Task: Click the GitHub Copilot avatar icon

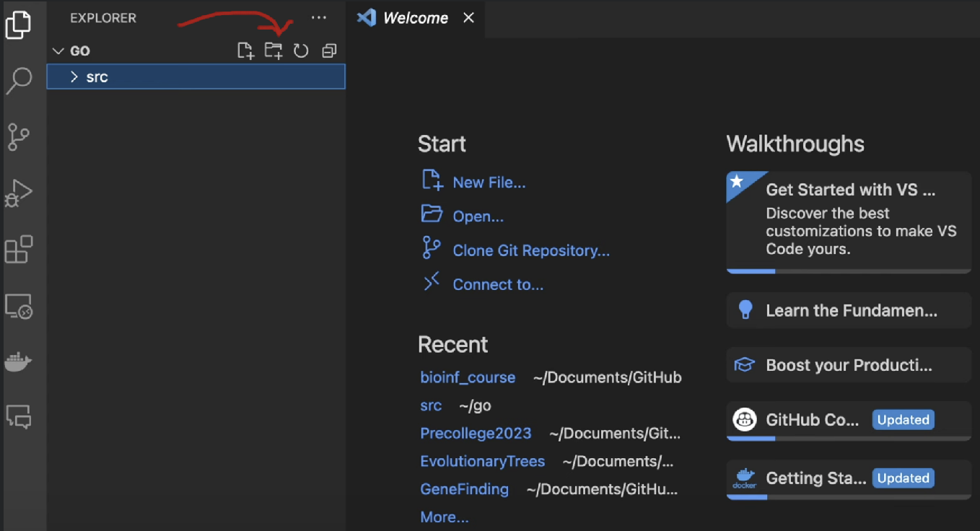Action: [x=745, y=419]
